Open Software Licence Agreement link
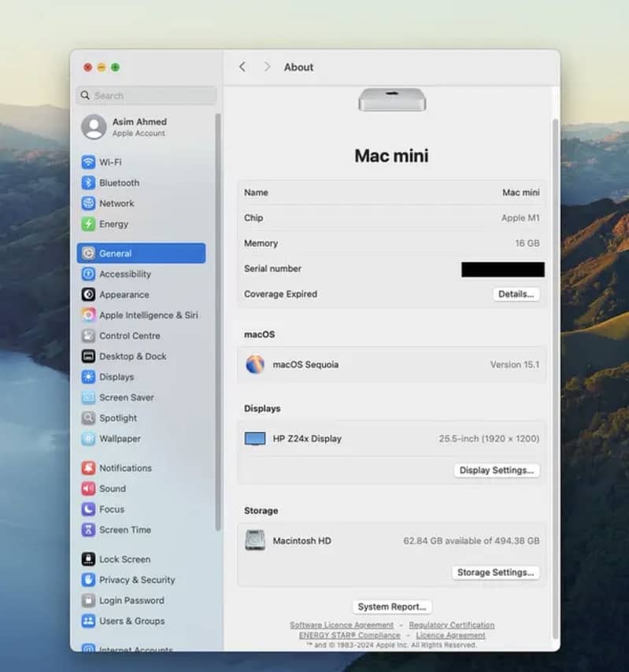This screenshot has height=672, width=629. [x=342, y=626]
